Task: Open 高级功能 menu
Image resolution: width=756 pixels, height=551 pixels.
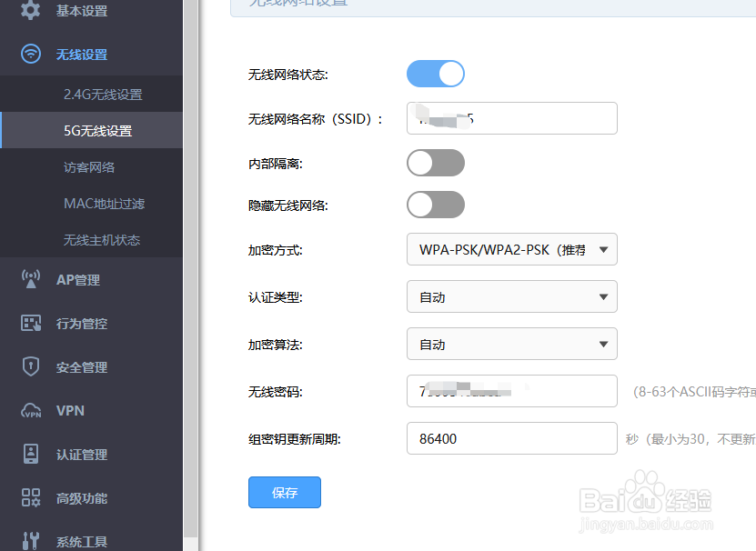Action: (82, 498)
